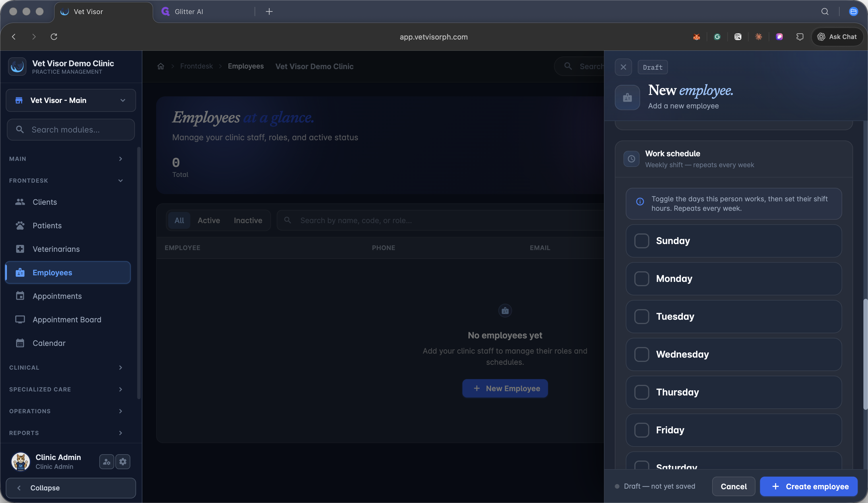Open Employees in the sidebar
This screenshot has width=868, height=503.
point(68,272)
